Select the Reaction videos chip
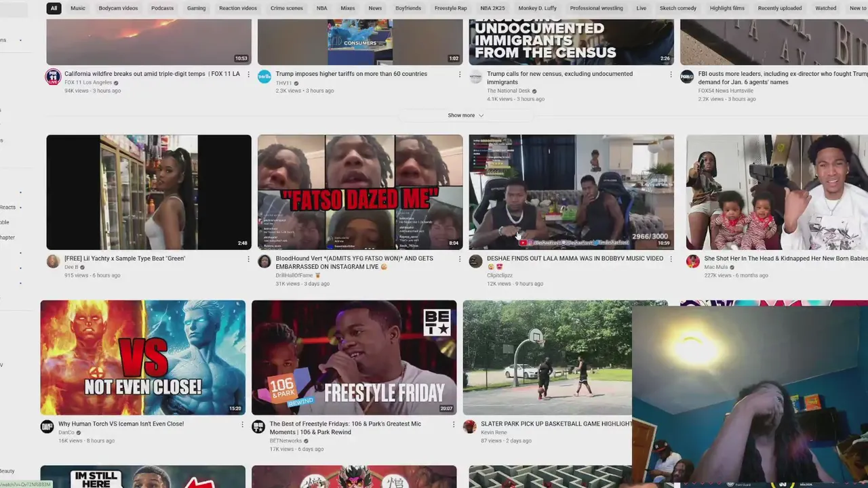This screenshot has width=868, height=488. (238, 8)
